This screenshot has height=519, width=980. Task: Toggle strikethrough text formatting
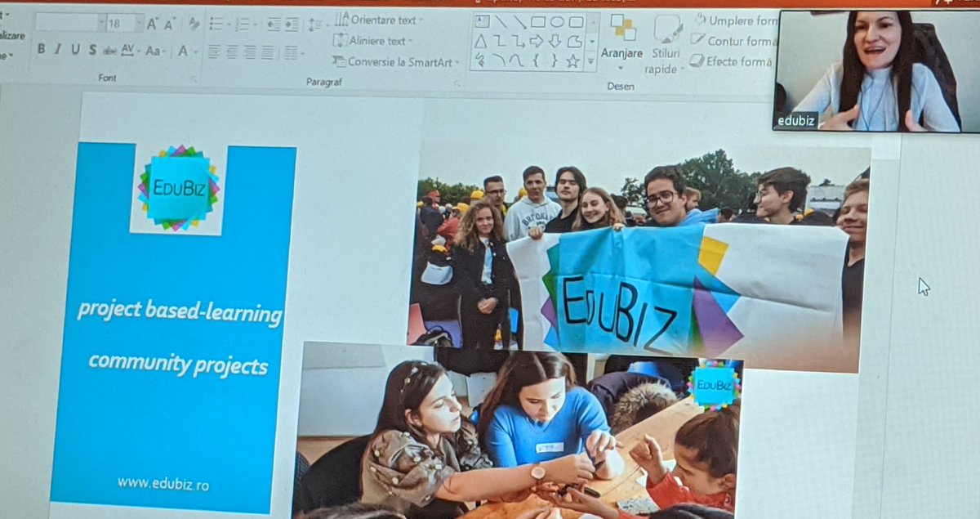point(109,51)
